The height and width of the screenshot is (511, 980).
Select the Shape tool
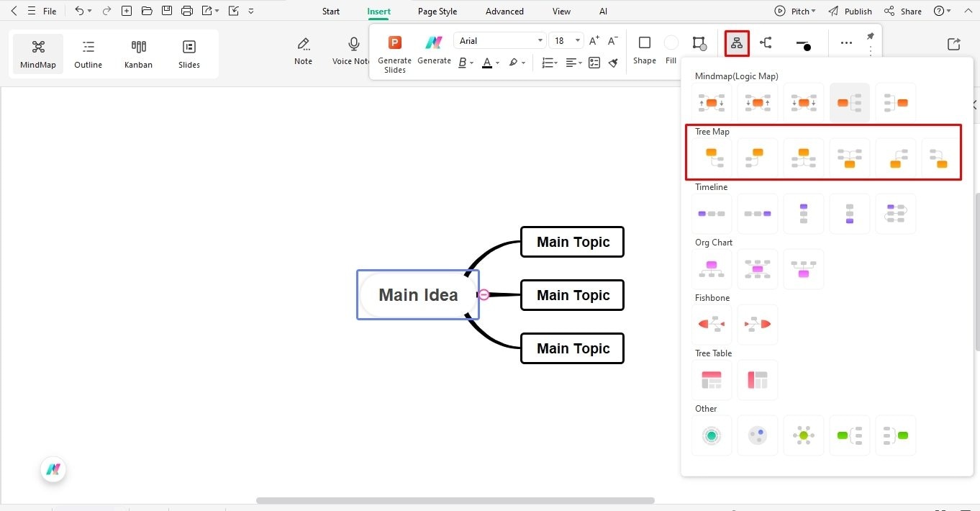tap(644, 50)
